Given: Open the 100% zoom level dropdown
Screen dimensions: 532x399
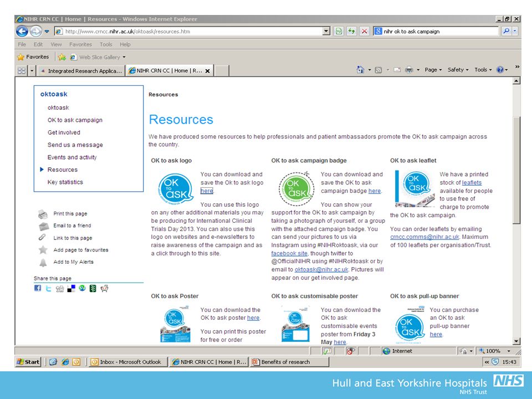Looking at the screenshot, I should click(509, 351).
